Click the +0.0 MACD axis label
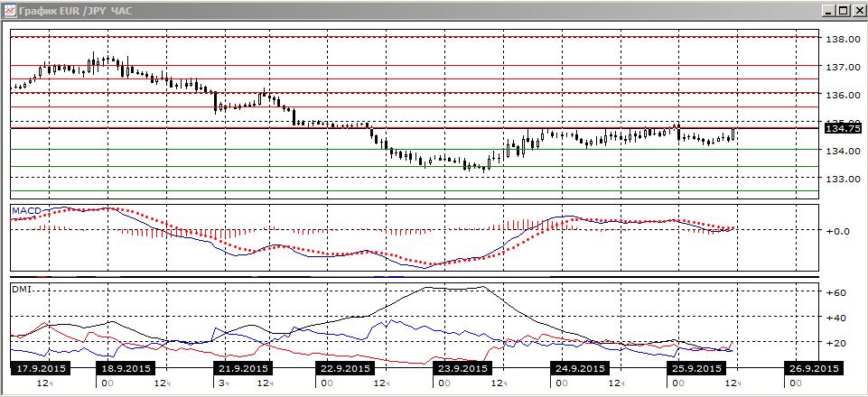The image size is (868, 397). click(838, 231)
